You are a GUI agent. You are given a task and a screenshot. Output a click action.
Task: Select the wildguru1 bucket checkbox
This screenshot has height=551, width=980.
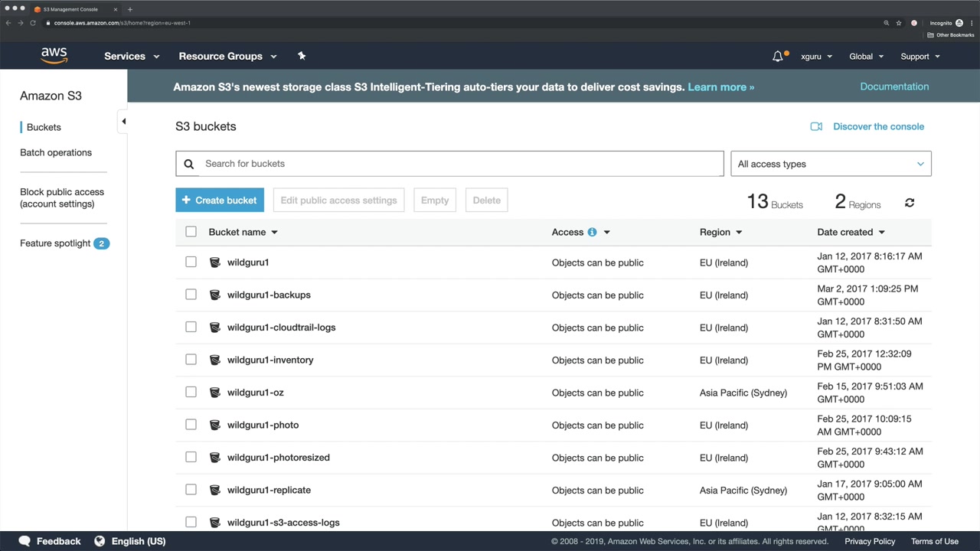191,262
